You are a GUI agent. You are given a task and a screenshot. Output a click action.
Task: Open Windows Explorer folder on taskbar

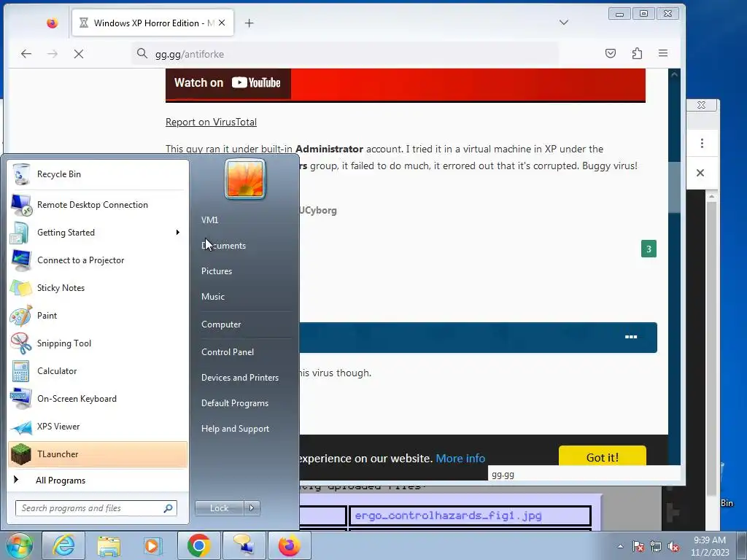click(x=109, y=545)
